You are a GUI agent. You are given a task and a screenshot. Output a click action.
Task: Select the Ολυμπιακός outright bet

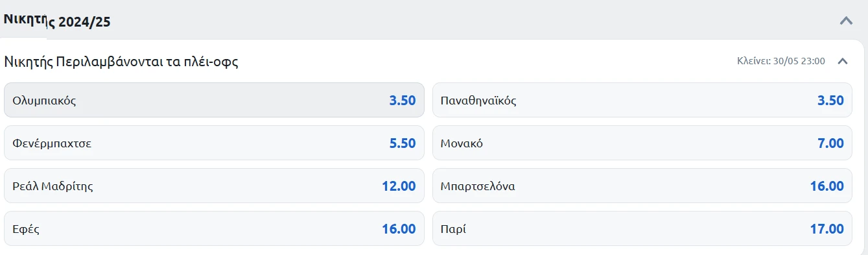click(x=214, y=100)
